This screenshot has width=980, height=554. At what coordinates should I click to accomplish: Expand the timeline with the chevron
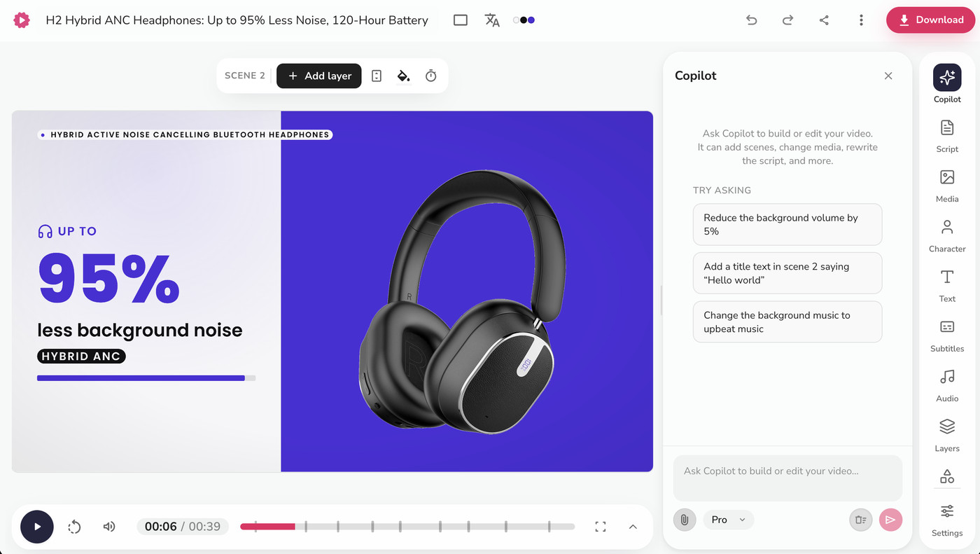(x=633, y=527)
